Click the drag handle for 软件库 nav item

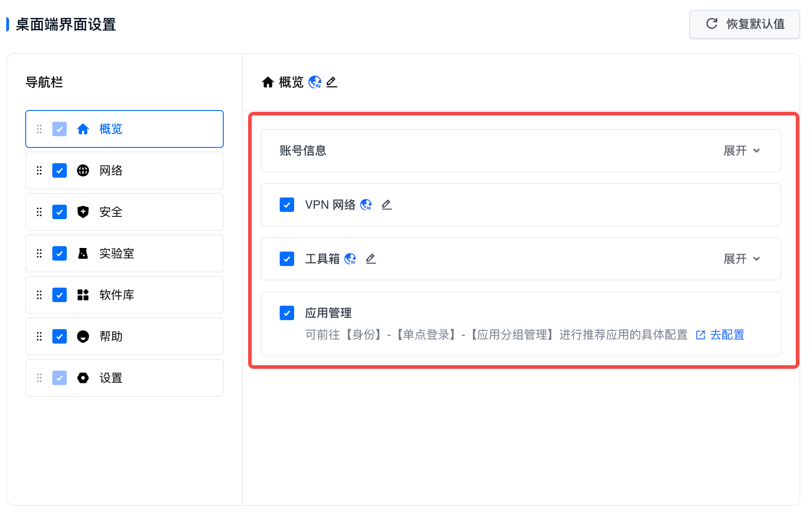pyautogui.click(x=39, y=295)
